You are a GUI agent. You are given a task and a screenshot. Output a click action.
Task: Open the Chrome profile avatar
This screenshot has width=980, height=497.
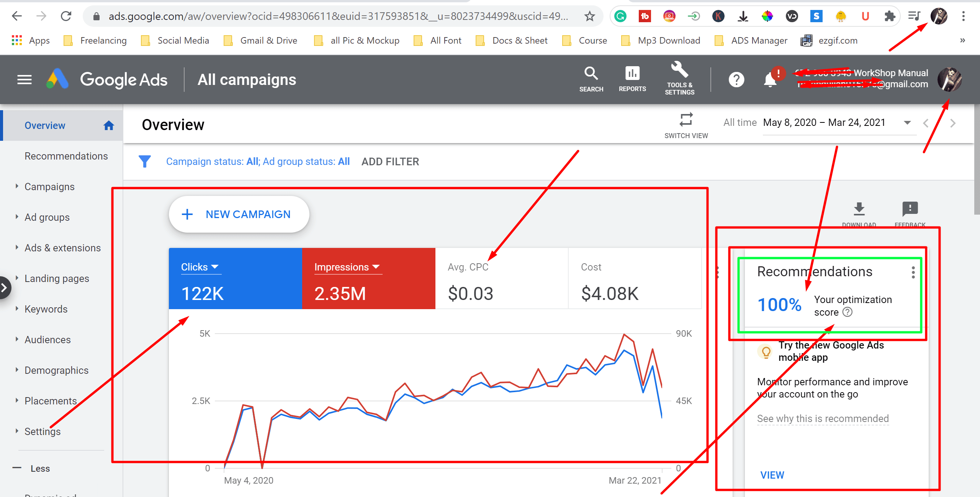(939, 16)
